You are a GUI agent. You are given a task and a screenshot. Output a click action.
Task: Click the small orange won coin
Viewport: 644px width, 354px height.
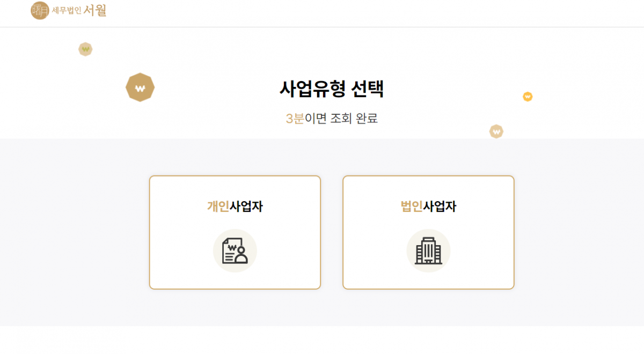pyautogui.click(x=528, y=97)
